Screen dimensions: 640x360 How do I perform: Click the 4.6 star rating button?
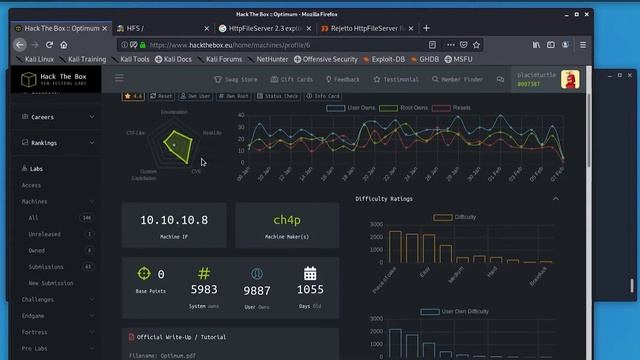[133, 96]
